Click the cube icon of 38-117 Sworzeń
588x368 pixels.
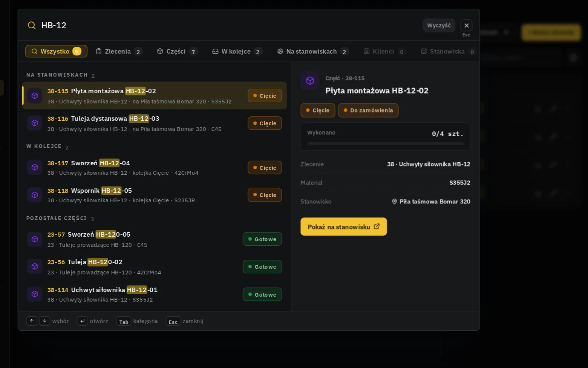pos(35,167)
